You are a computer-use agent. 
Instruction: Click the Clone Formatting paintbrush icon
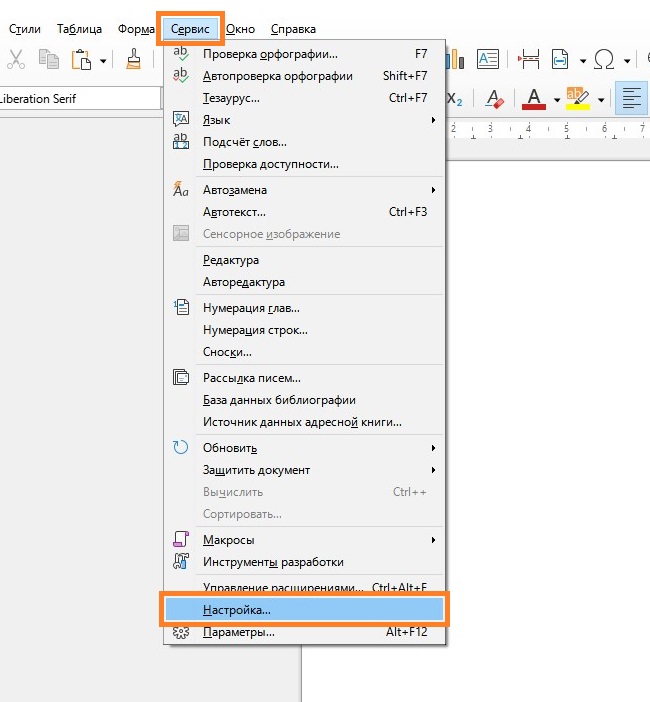tap(134, 60)
